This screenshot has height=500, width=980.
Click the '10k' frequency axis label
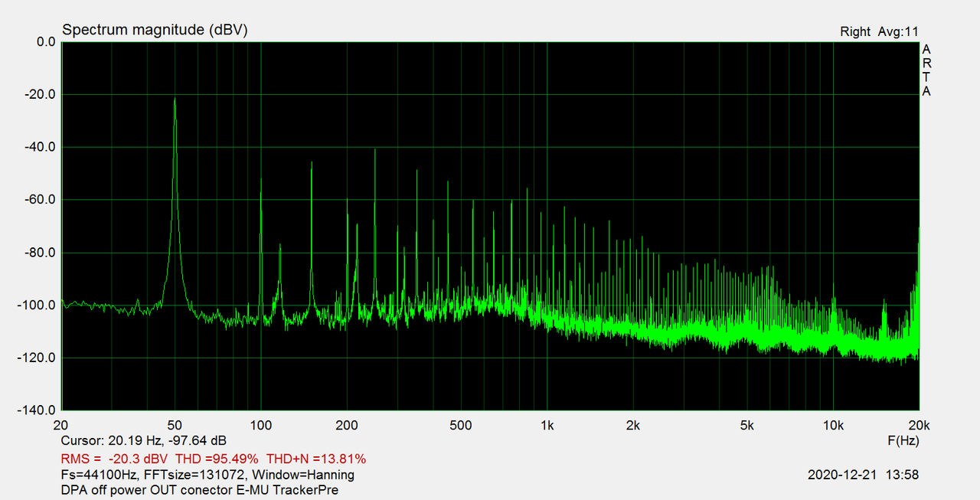click(x=833, y=425)
